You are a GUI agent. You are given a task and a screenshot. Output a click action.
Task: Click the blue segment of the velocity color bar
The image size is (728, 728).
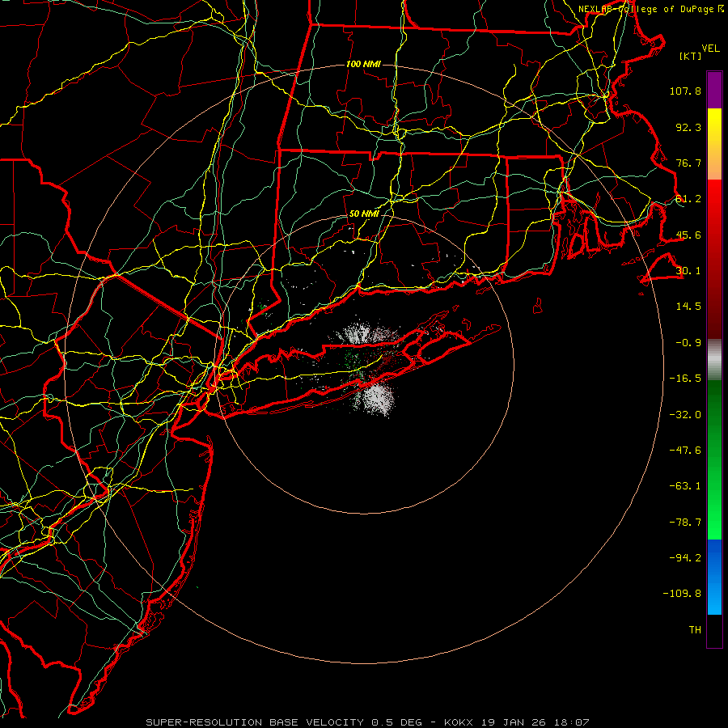coord(714,577)
